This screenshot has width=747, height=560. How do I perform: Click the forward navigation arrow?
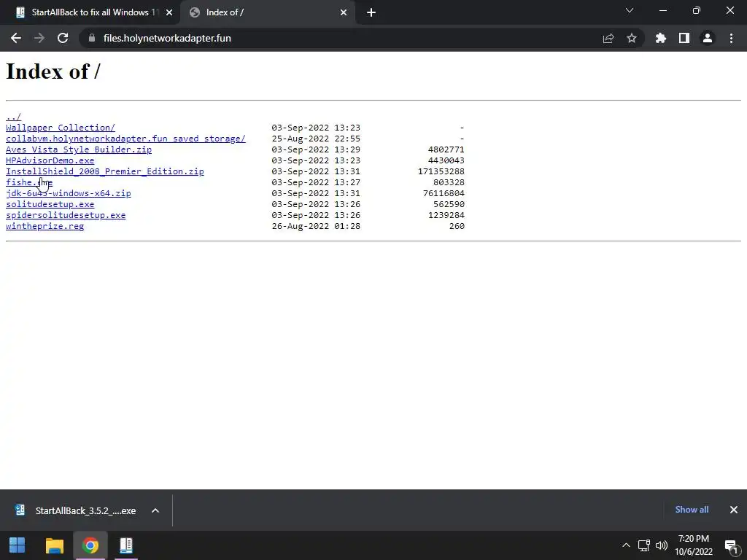[39, 38]
